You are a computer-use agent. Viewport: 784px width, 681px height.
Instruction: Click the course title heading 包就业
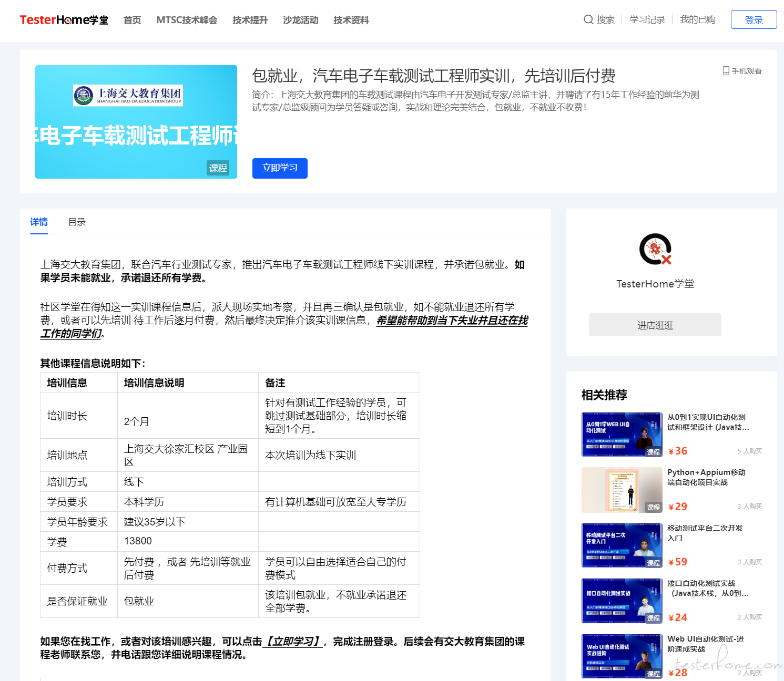(434, 76)
